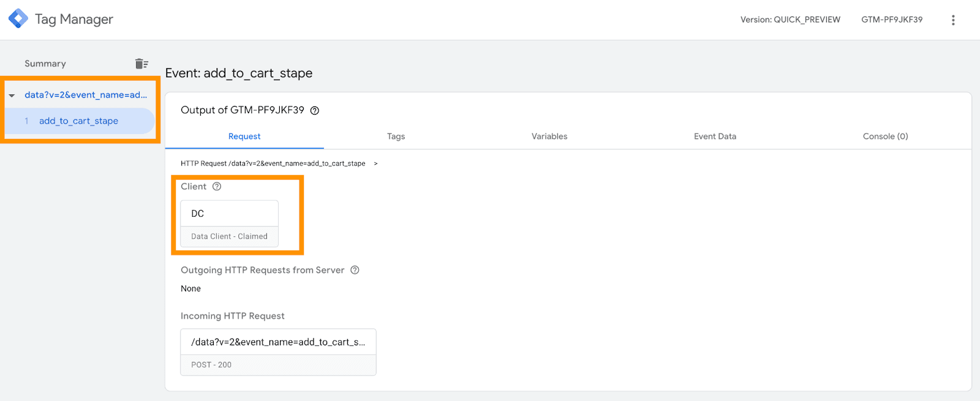Switch to the Variables tab
The image size is (980, 401).
[x=549, y=136]
